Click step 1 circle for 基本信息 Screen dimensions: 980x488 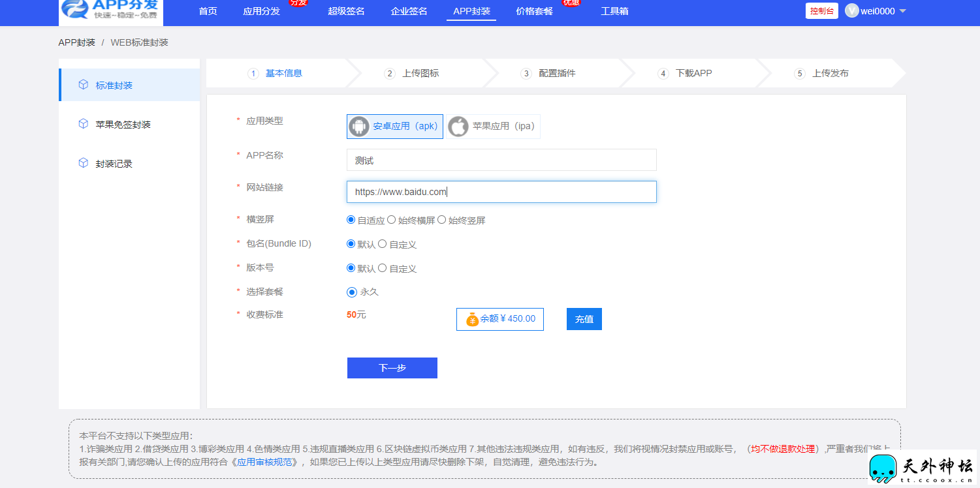coord(253,74)
